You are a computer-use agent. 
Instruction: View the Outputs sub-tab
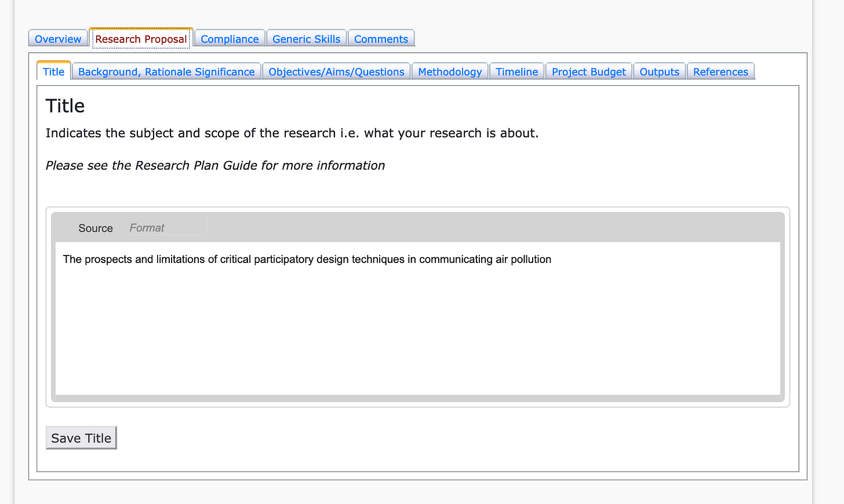point(659,71)
